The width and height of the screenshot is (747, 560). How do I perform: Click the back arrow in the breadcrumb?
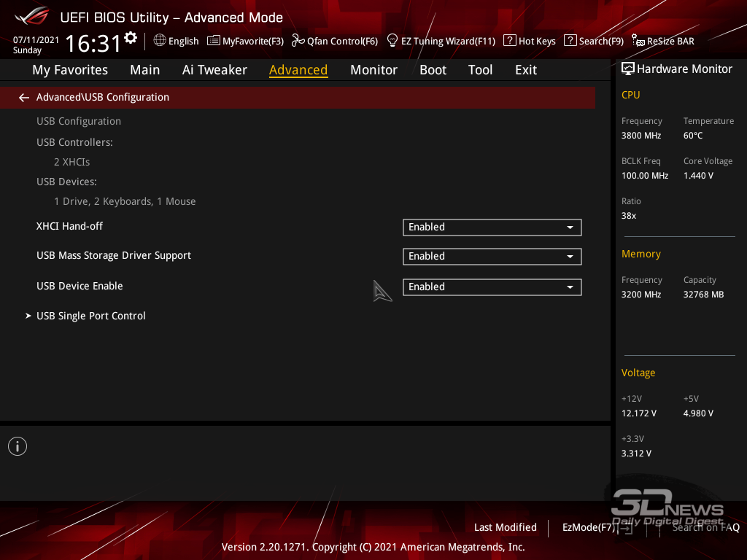pyautogui.click(x=24, y=98)
